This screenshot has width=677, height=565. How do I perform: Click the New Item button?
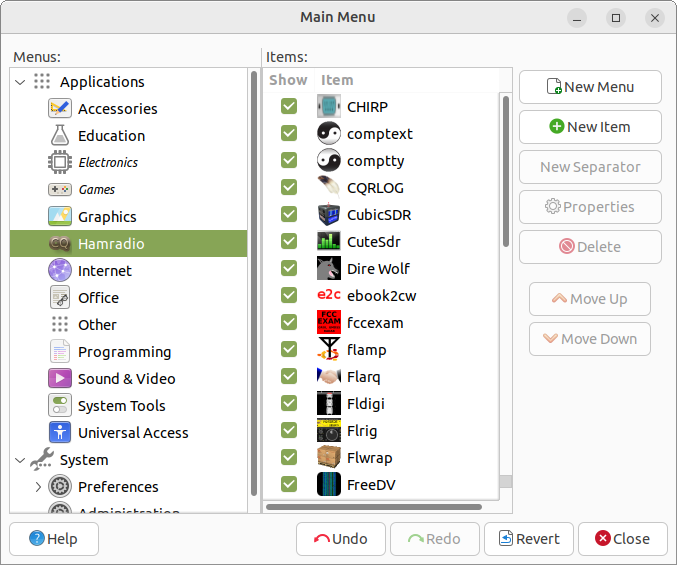coord(589,127)
